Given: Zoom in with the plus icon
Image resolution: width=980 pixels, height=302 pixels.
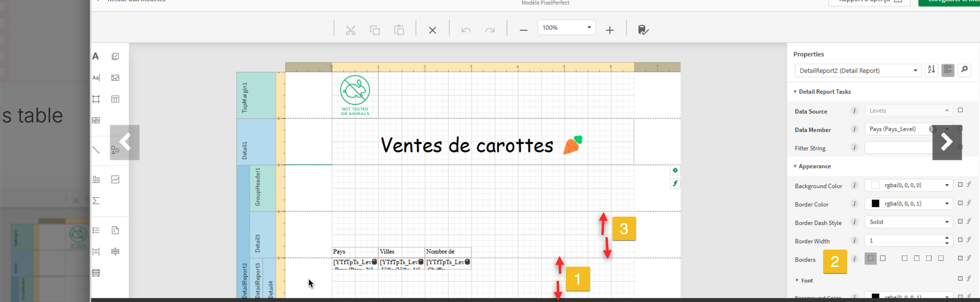Looking at the screenshot, I should [x=610, y=30].
